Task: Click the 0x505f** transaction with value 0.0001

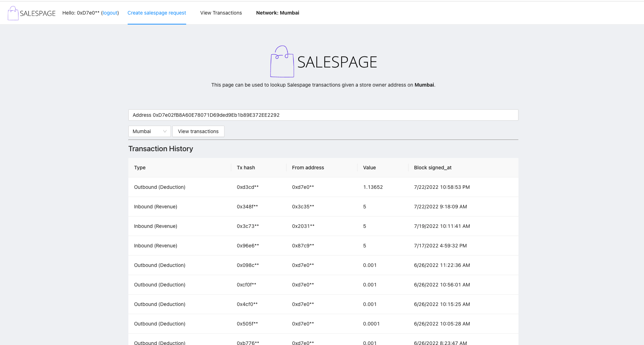Action: pyautogui.click(x=323, y=324)
